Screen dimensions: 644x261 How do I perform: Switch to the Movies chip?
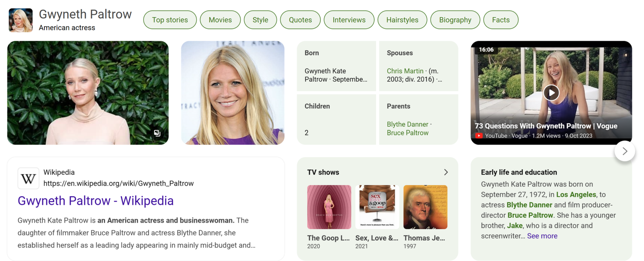pyautogui.click(x=220, y=20)
